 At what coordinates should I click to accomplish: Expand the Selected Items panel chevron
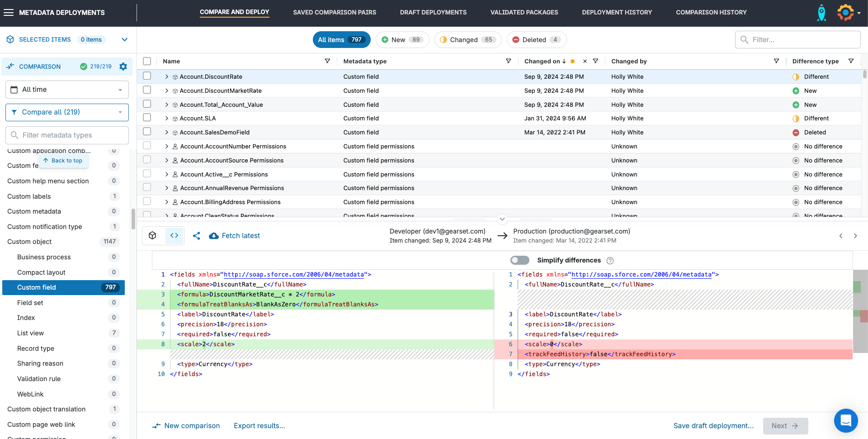[124, 40]
